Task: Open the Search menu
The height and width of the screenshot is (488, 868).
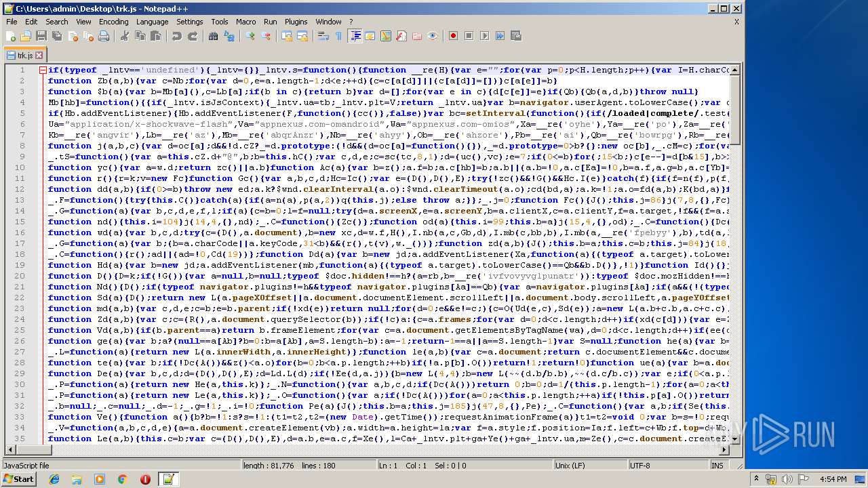Action: [x=57, y=22]
